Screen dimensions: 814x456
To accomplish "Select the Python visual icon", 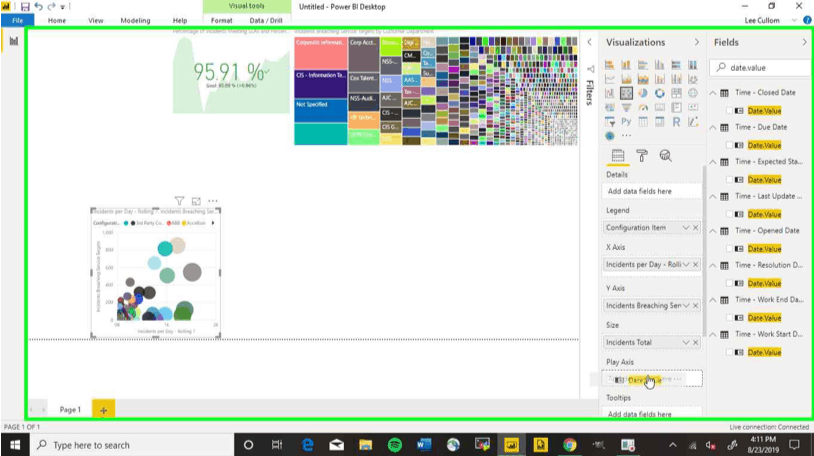I will pos(626,122).
